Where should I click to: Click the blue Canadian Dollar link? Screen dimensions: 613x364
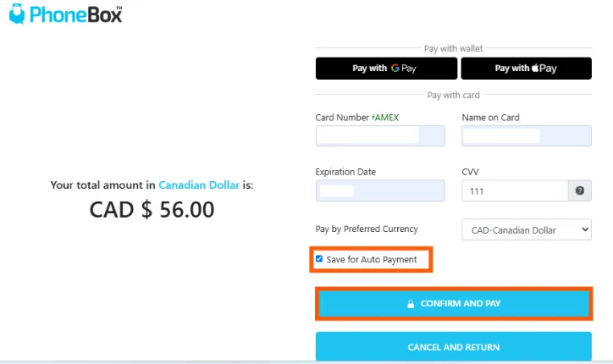[x=199, y=185]
